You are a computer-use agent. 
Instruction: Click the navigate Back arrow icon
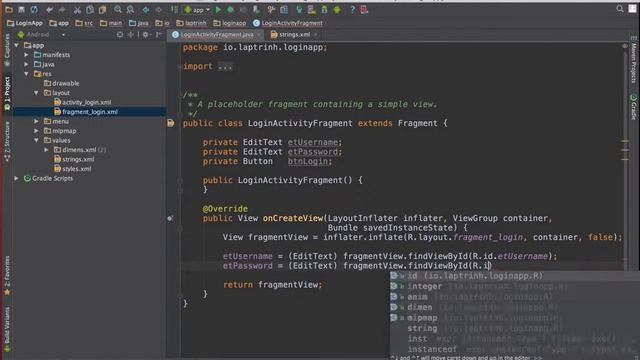click(146, 9)
